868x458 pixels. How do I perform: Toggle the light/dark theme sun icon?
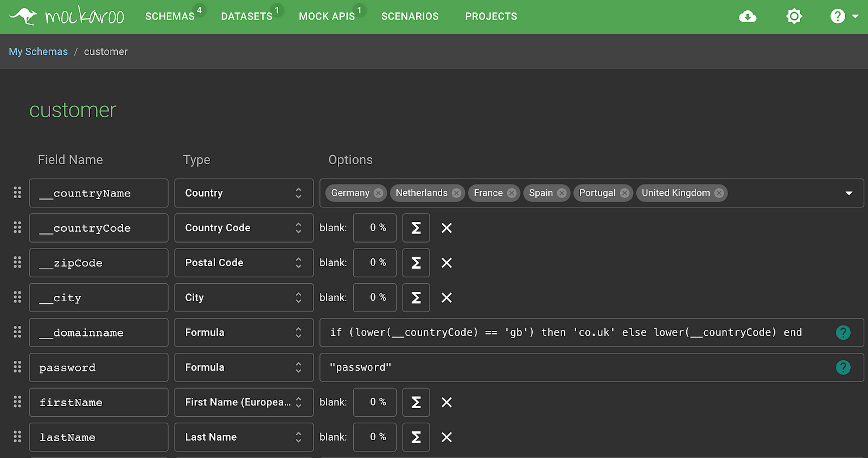794,16
